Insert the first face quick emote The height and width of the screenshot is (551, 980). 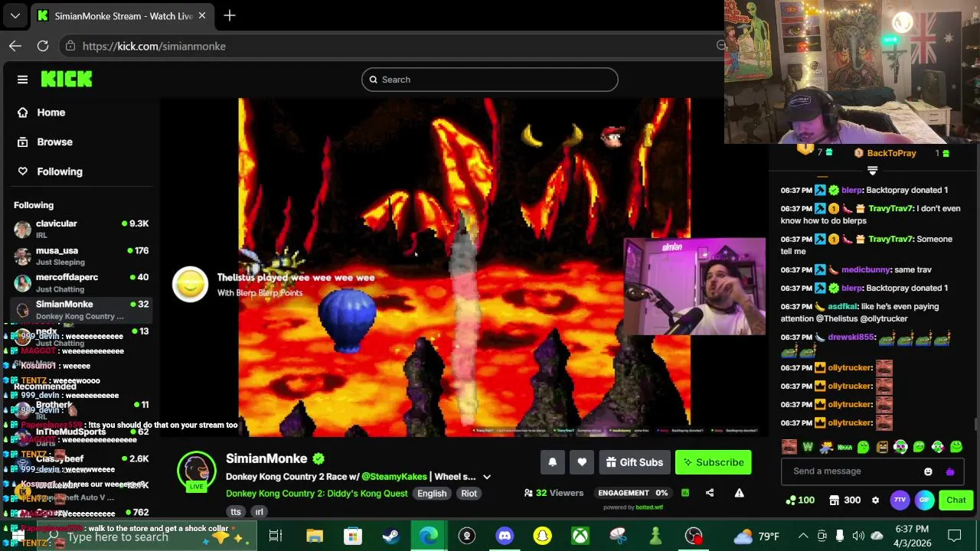click(789, 447)
